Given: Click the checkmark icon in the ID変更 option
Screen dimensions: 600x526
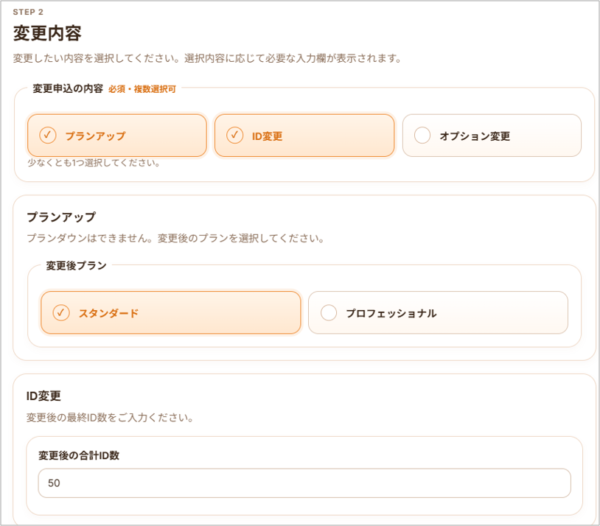Looking at the screenshot, I should click(x=235, y=135).
